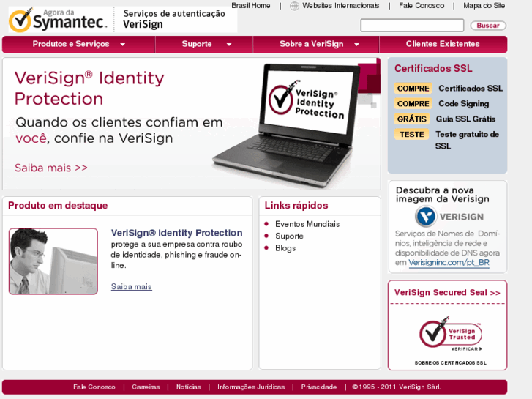The image size is (532, 399).
Task: Click Serviços de autenticação VeriSign header text
Action: (173, 19)
